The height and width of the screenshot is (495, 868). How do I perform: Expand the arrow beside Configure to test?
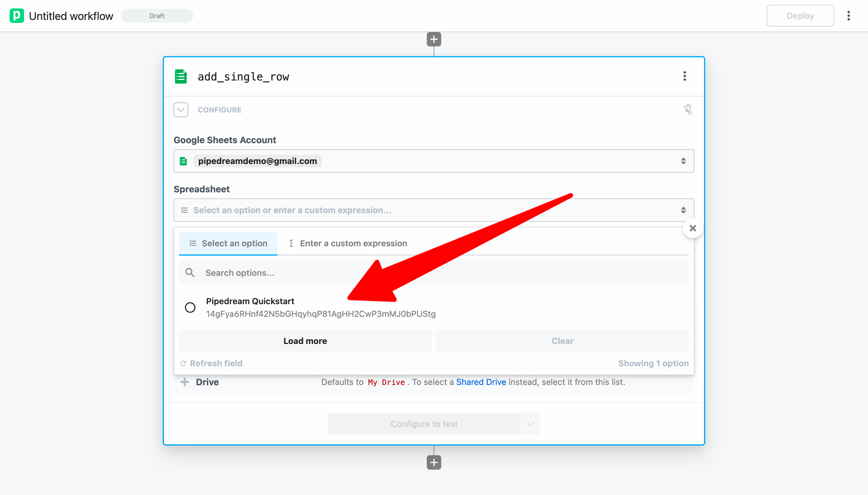530,424
